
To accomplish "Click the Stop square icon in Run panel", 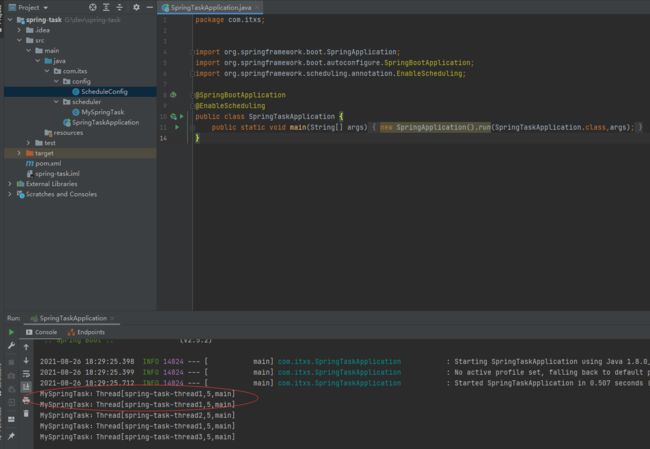I will pyautogui.click(x=11, y=362).
